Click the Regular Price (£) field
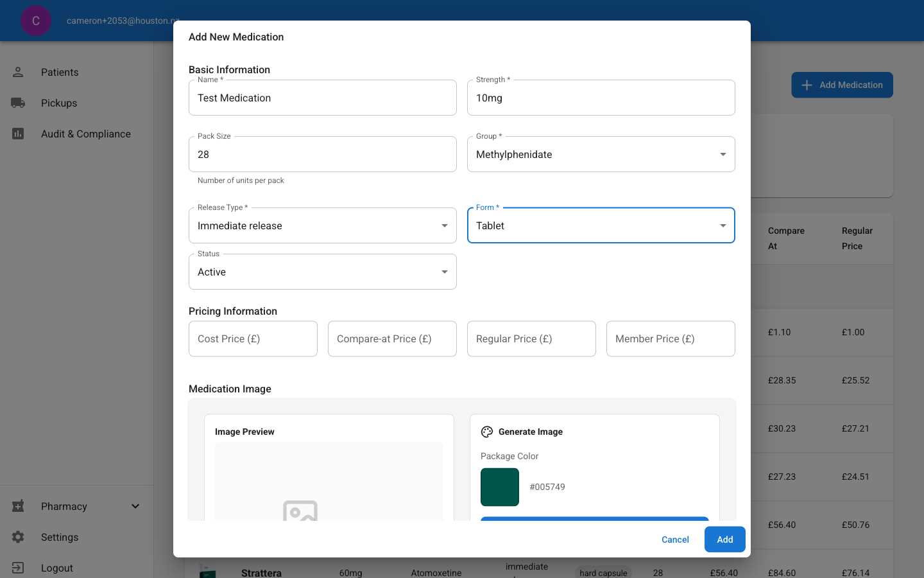The width and height of the screenshot is (924, 578). pyautogui.click(x=531, y=338)
